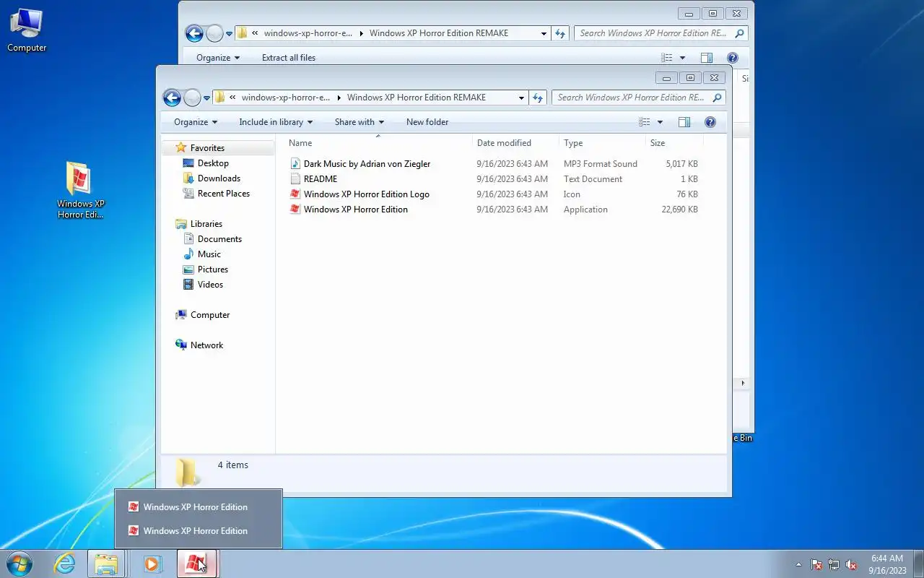Screen dimensions: 924x578
Task: Select Favorites in the navigation pane
Action: pos(207,148)
